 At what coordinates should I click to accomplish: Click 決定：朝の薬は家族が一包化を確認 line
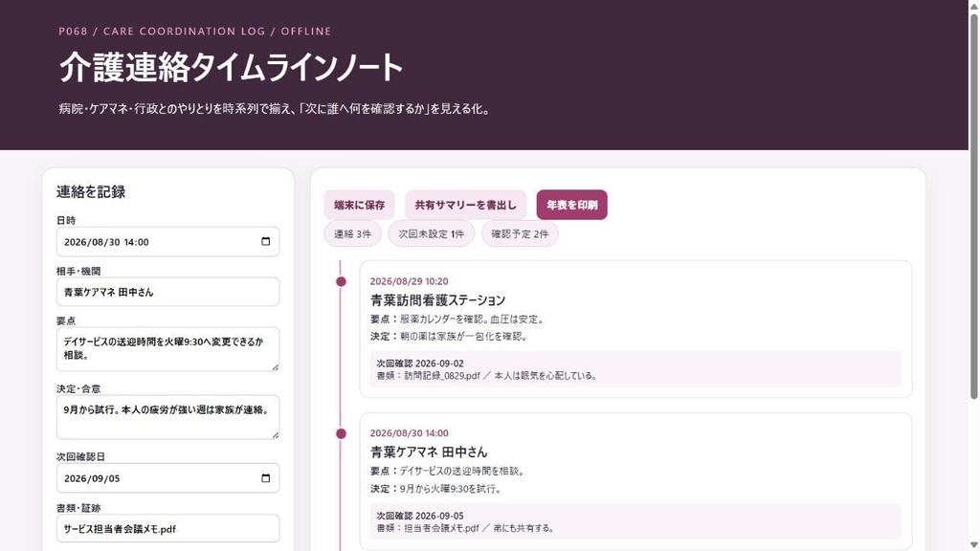tap(450, 336)
